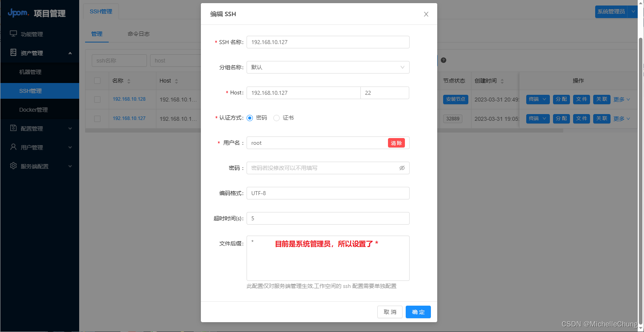
Task: Open 机器管理 in the sidebar
Action: (x=40, y=72)
